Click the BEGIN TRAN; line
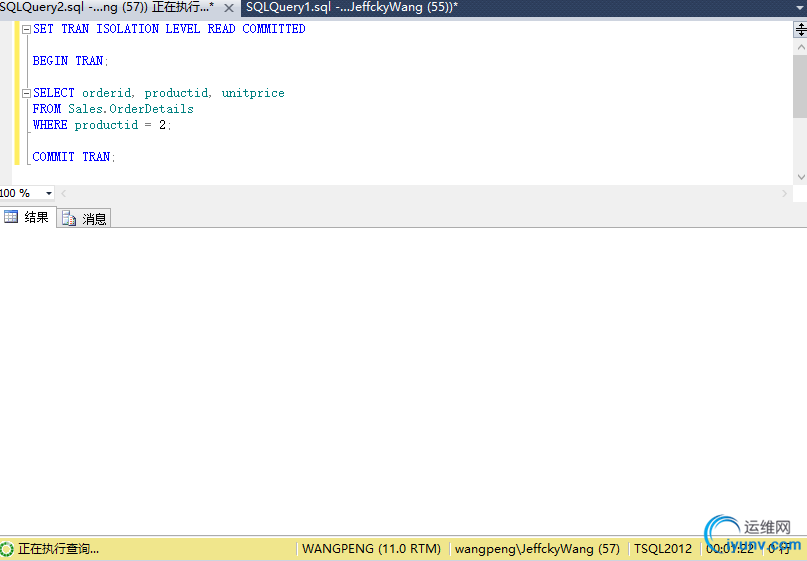The image size is (807, 561). pyautogui.click(x=71, y=61)
